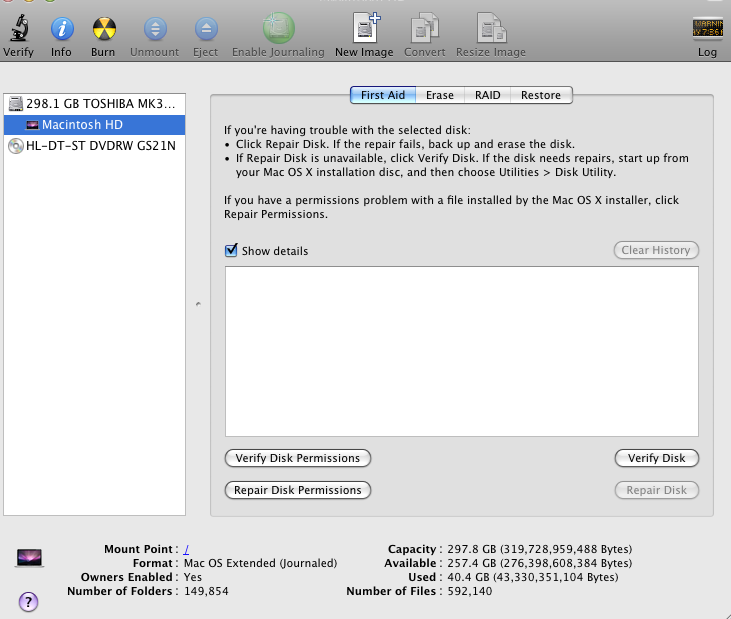The image size is (731, 619).
Task: Click inside the details log area
Action: (462, 351)
